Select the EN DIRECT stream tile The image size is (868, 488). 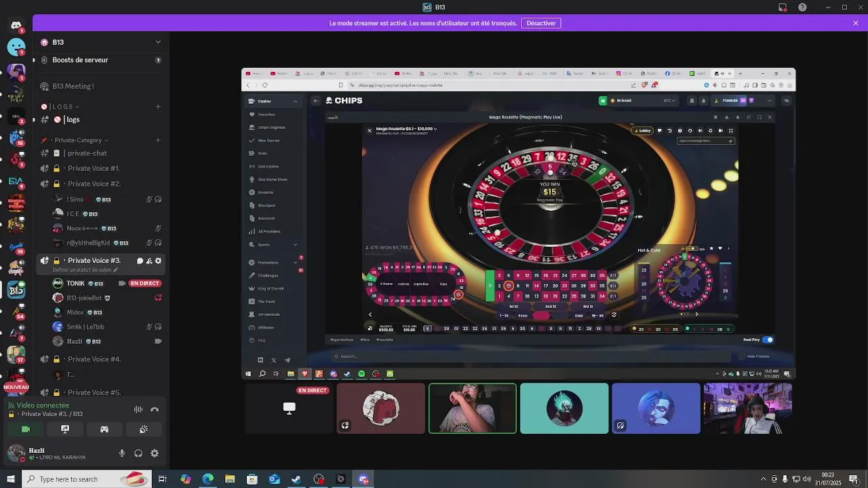290,408
